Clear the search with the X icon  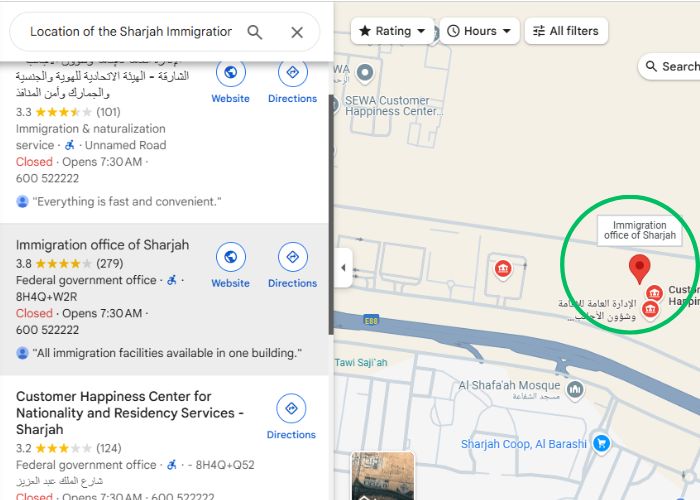[x=297, y=32]
